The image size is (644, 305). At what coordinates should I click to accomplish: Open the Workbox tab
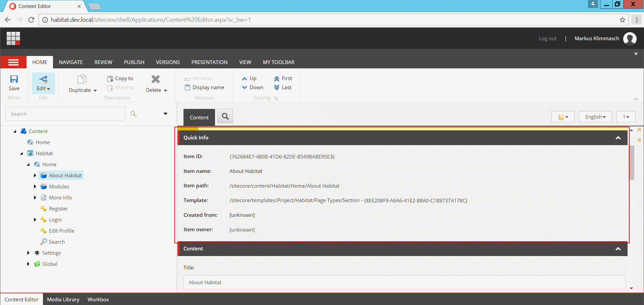point(98,299)
